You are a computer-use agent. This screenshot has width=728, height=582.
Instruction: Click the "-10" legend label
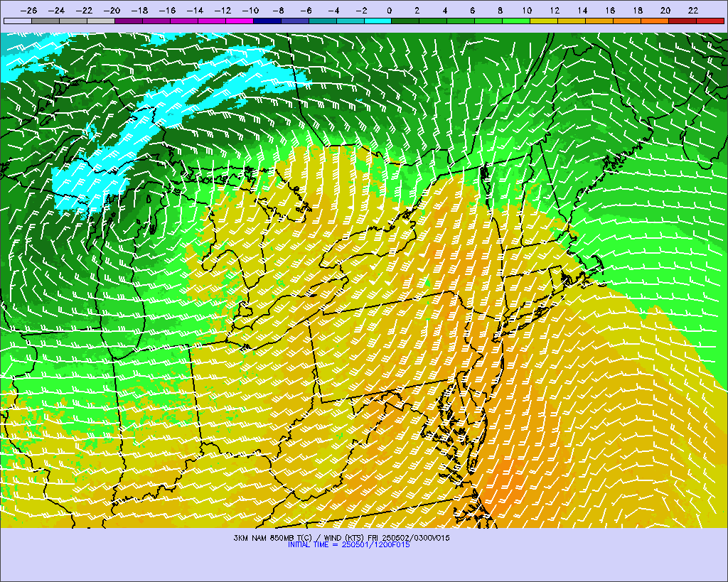click(x=251, y=11)
